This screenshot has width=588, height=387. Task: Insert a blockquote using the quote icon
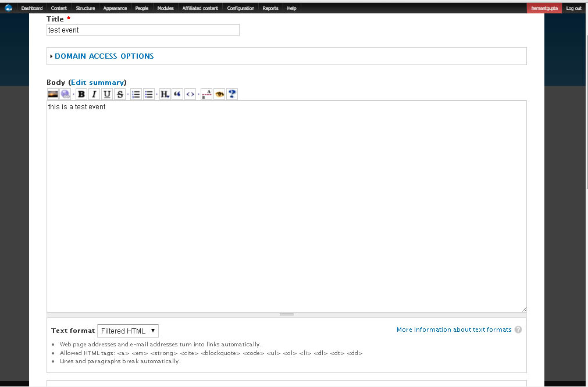[x=177, y=94]
